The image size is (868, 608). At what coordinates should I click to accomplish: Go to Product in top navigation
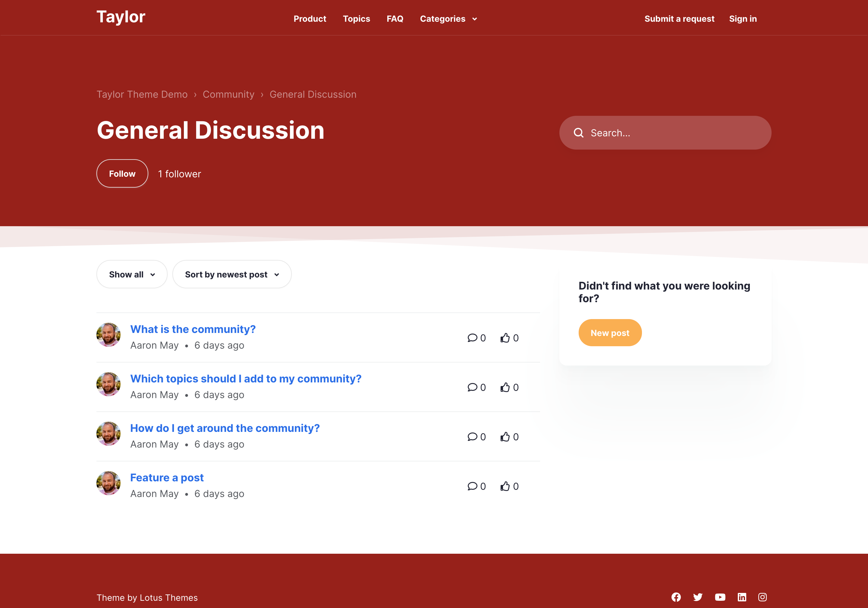[x=310, y=19]
